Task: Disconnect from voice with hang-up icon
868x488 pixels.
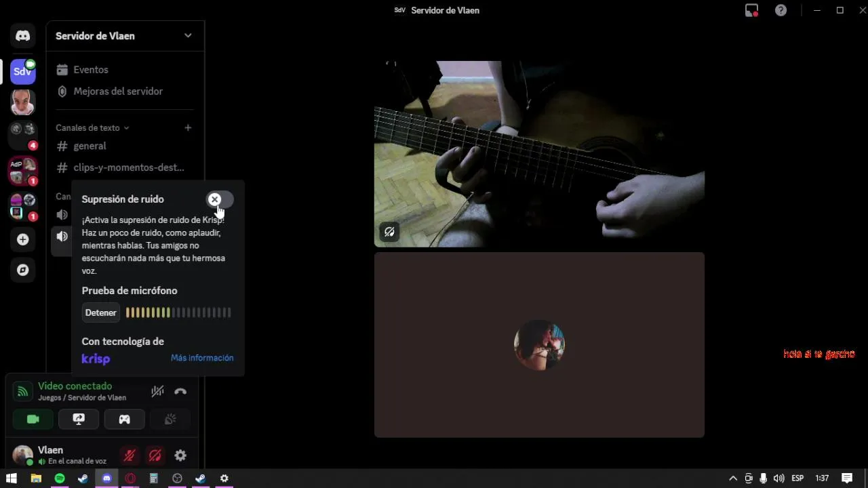Action: [180, 391]
